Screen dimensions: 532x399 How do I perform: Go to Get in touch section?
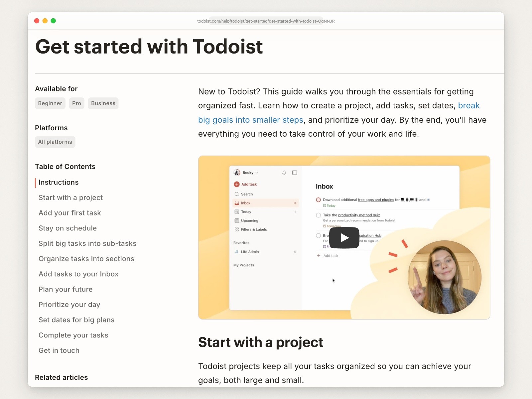[x=59, y=350]
